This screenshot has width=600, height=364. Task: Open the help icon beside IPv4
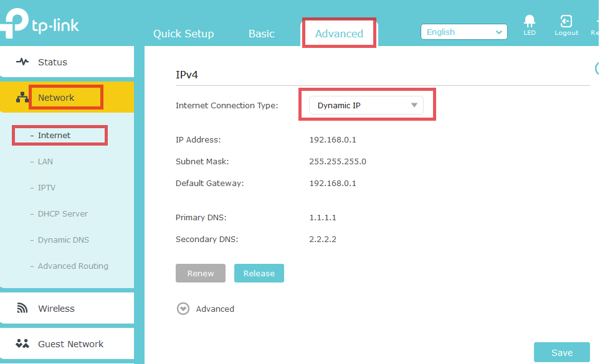tap(598, 68)
